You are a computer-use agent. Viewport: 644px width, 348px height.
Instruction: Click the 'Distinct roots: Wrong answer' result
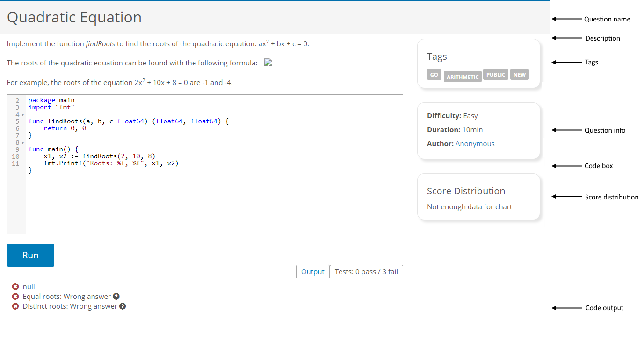(70, 306)
